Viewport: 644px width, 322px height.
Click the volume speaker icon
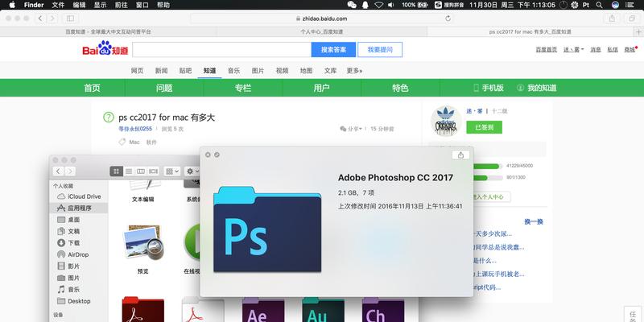click(x=390, y=5)
